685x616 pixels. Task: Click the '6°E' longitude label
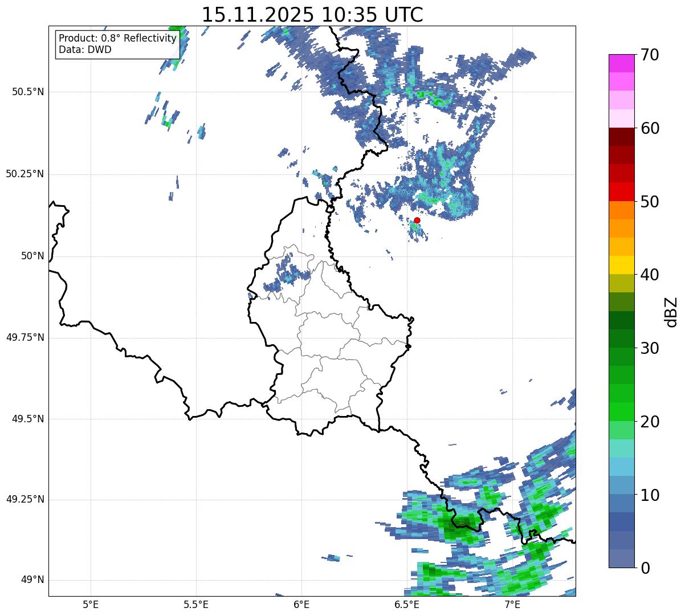(301, 604)
